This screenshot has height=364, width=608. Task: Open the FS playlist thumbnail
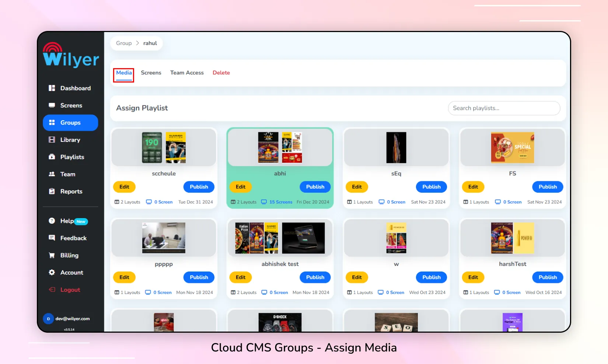click(x=513, y=147)
